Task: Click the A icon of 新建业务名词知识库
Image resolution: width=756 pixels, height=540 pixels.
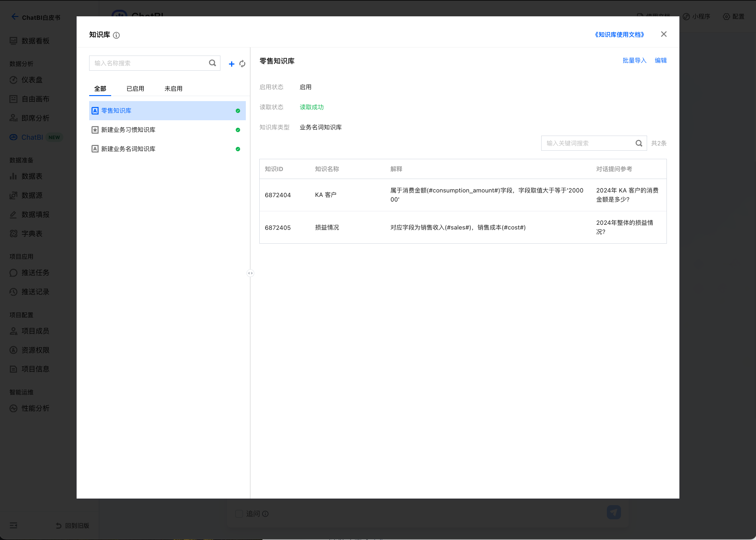Action: click(95, 148)
